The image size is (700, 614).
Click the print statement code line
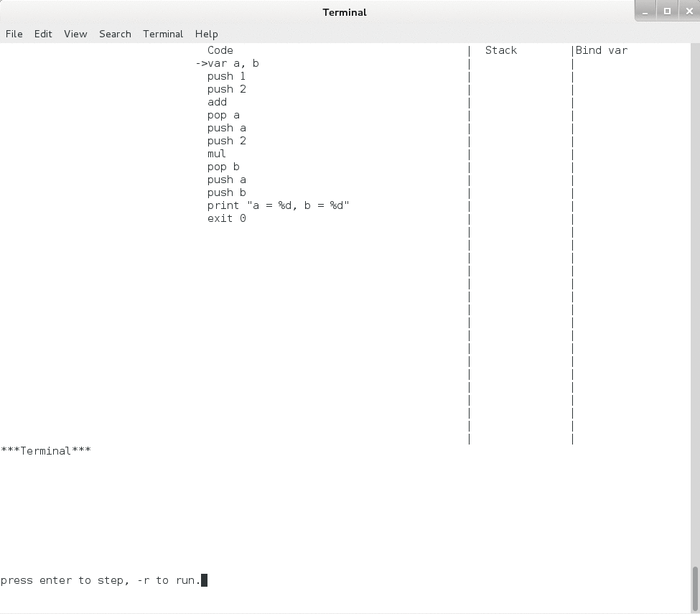[278, 205]
